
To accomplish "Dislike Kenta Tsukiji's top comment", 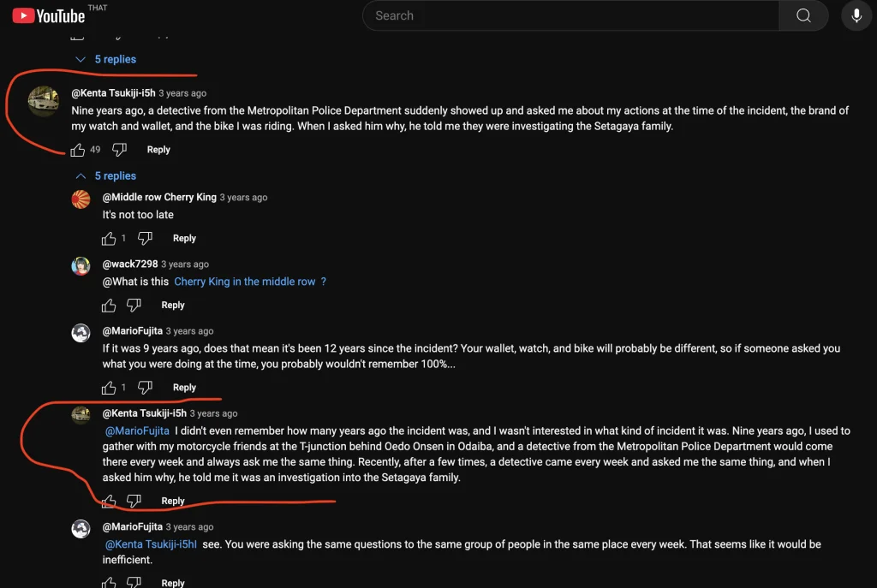I will (x=120, y=150).
